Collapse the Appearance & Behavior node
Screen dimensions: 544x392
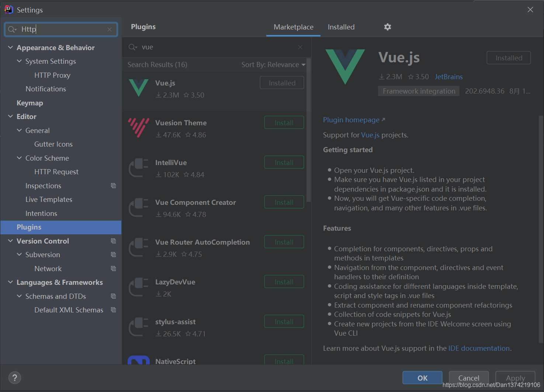point(10,48)
